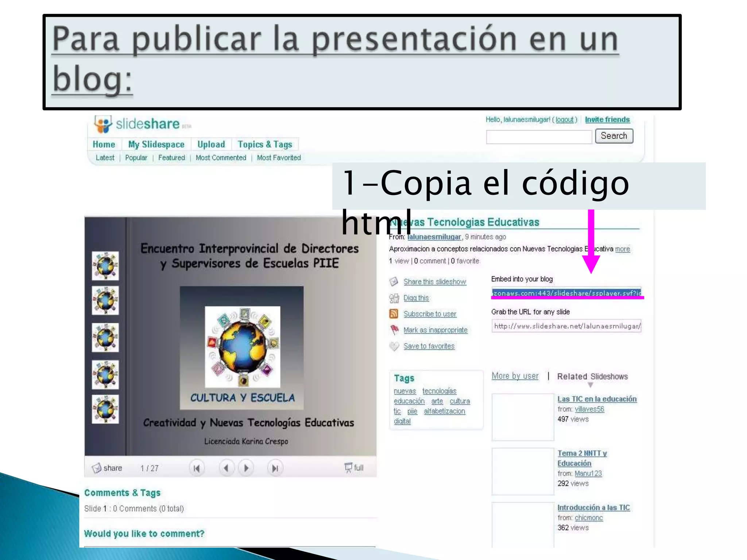Click the 'tic' tag
This screenshot has width=747, height=560.
click(x=397, y=411)
